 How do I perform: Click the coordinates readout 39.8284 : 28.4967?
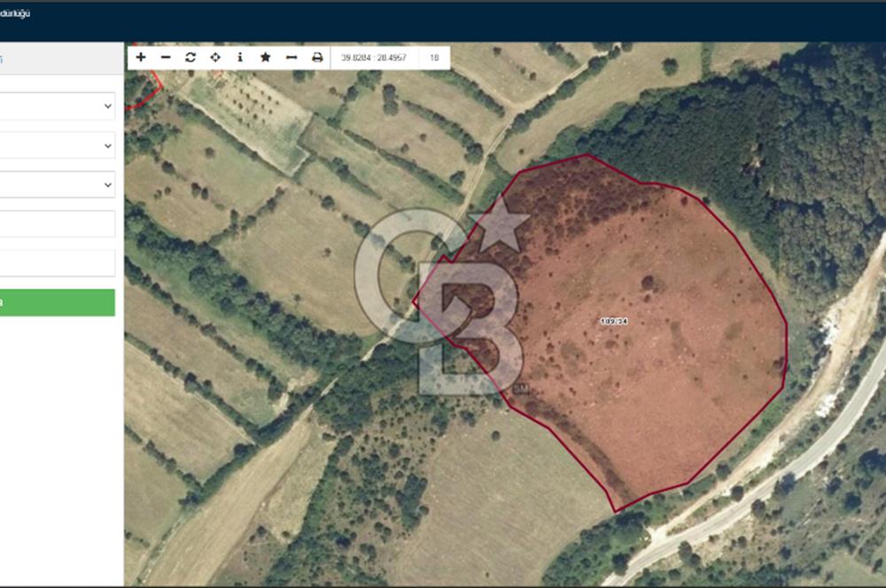tap(373, 58)
